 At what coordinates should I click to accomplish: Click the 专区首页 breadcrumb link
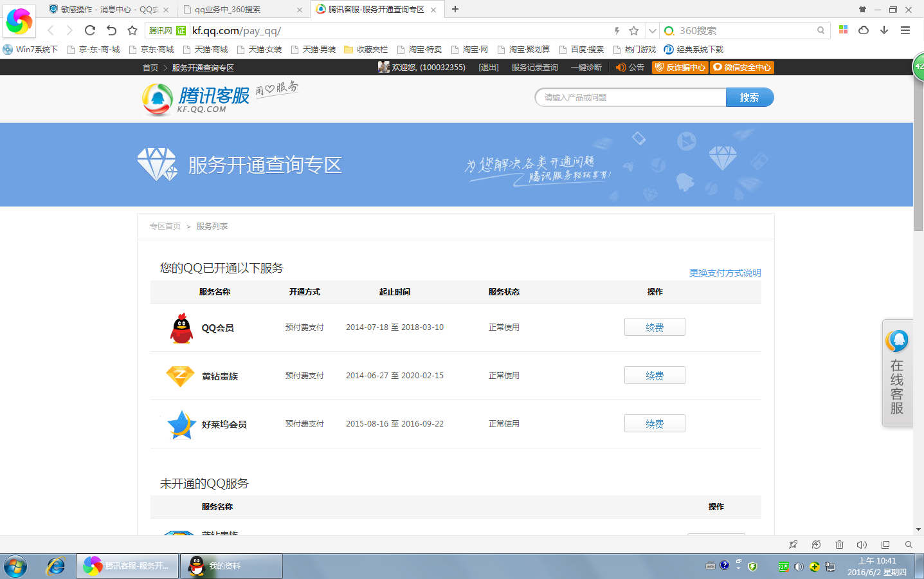(165, 226)
